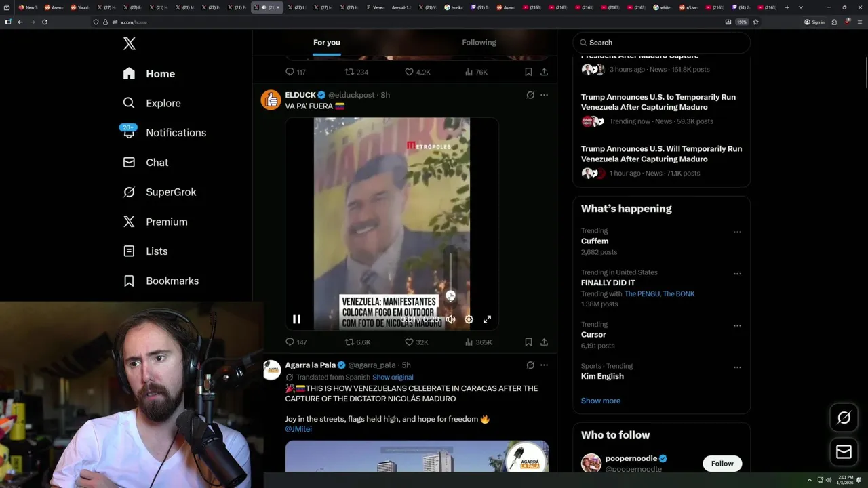Open the Cuffem trending topic
Viewport: 868px width, 488px height.
(x=595, y=241)
